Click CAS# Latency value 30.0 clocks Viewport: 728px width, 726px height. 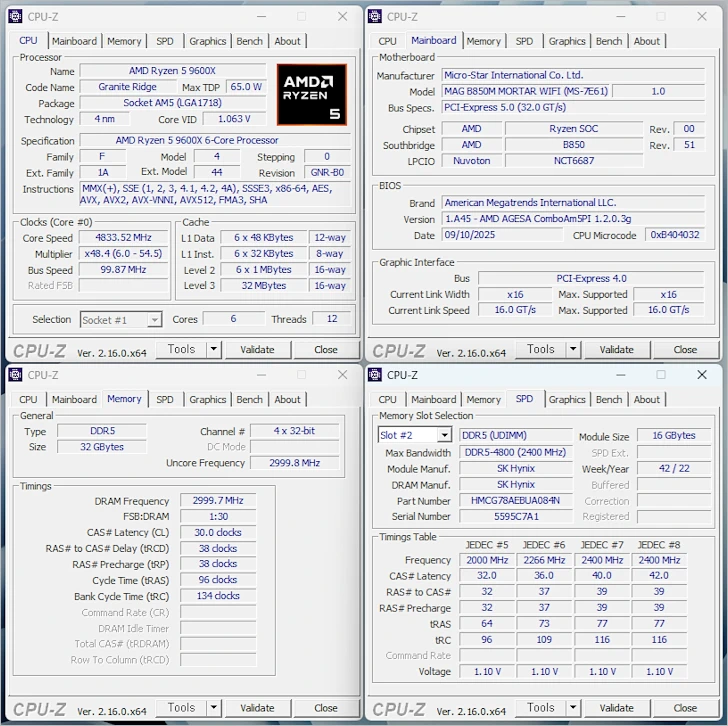tap(218, 532)
